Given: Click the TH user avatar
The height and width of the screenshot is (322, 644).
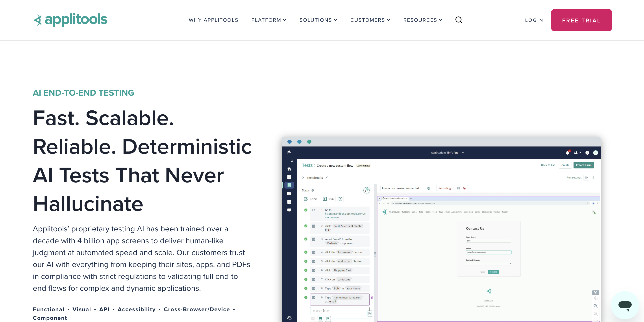Looking at the screenshot, I should (596, 153).
